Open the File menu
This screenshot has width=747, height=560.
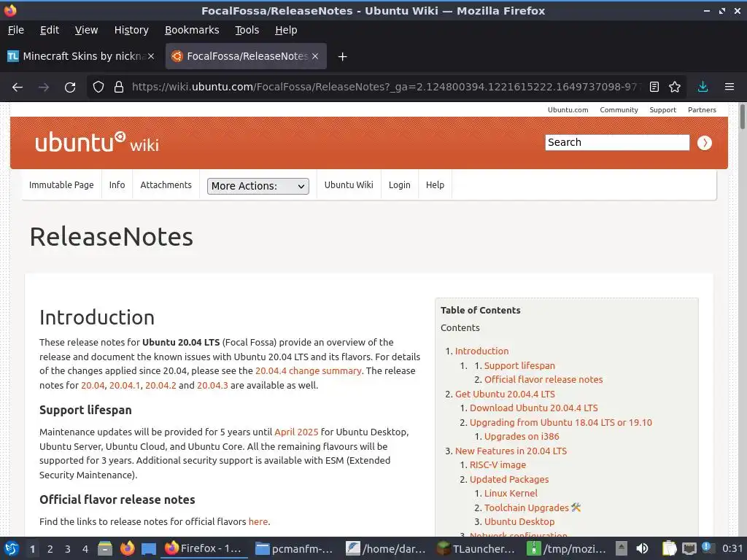pyautogui.click(x=16, y=30)
